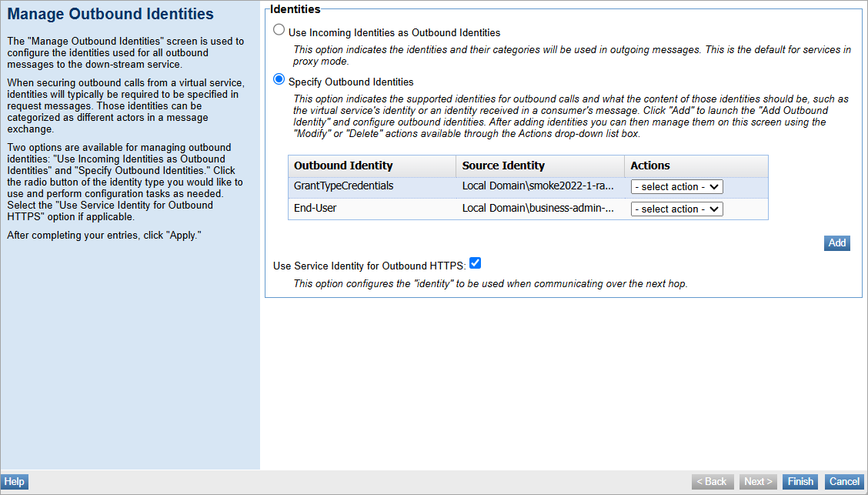Click the Add button
The height and width of the screenshot is (495, 868).
(x=836, y=243)
